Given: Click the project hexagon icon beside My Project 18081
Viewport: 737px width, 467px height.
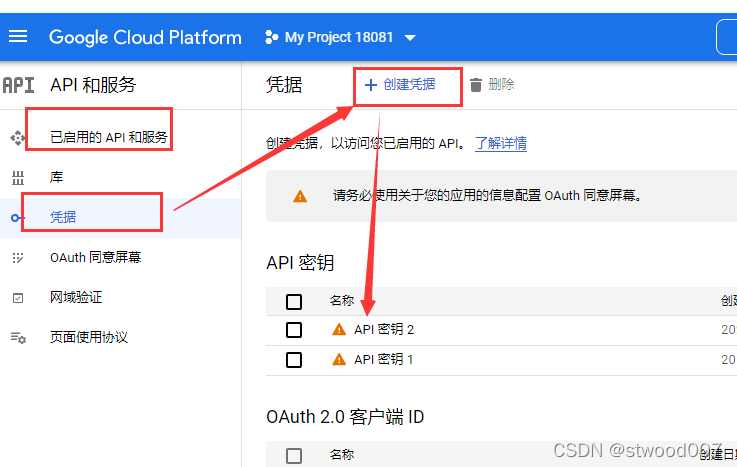Looking at the screenshot, I should click(x=271, y=37).
